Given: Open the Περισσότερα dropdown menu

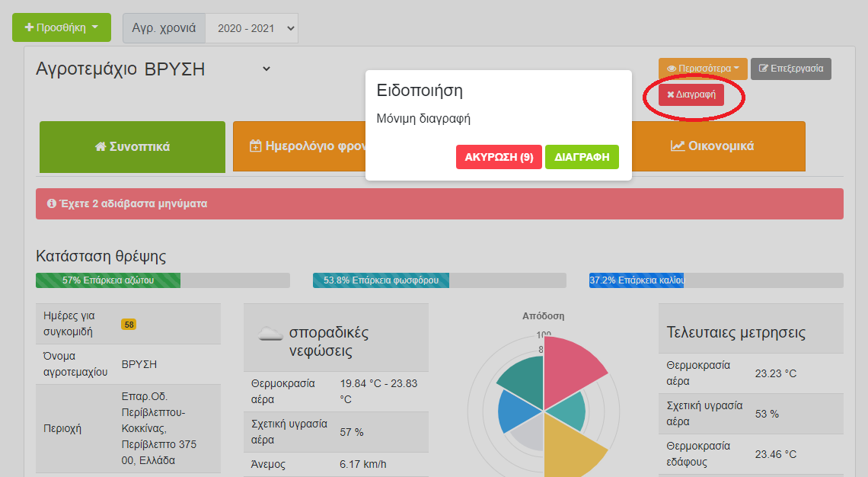Looking at the screenshot, I should (x=703, y=69).
